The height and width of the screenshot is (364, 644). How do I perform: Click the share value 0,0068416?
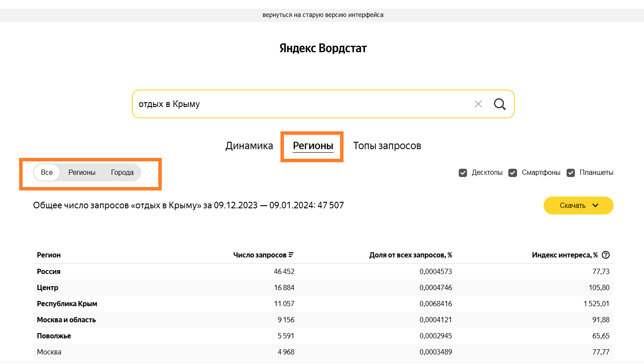pos(436,304)
